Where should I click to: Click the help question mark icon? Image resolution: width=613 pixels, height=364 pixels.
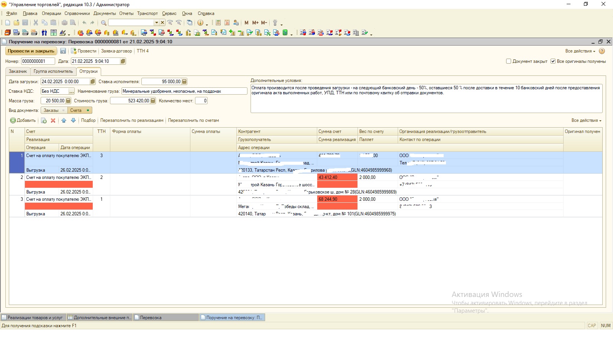coord(602,51)
